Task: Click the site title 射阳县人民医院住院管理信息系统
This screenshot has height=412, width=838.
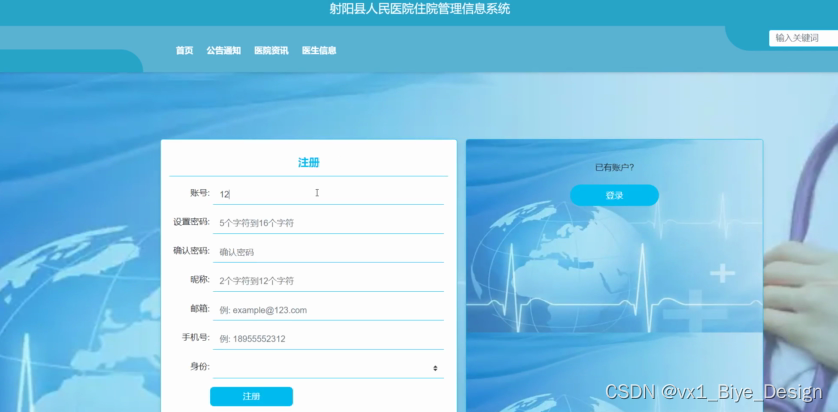Action: 420,9
